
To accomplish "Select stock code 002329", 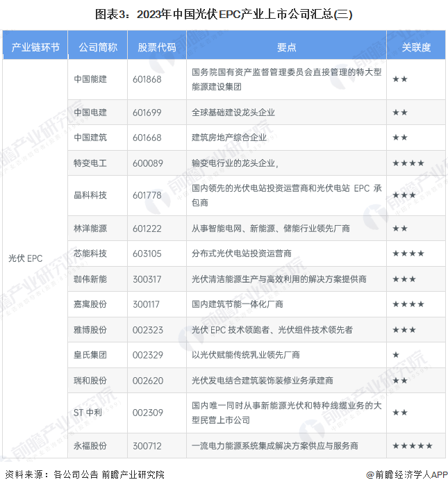I will coord(148,355).
